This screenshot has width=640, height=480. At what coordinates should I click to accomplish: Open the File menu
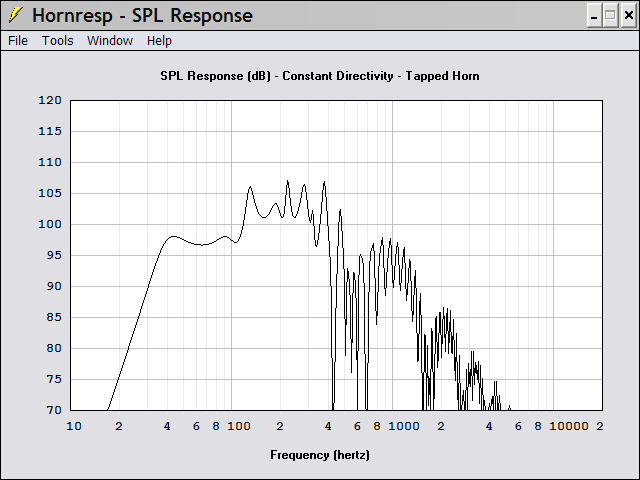(18, 40)
